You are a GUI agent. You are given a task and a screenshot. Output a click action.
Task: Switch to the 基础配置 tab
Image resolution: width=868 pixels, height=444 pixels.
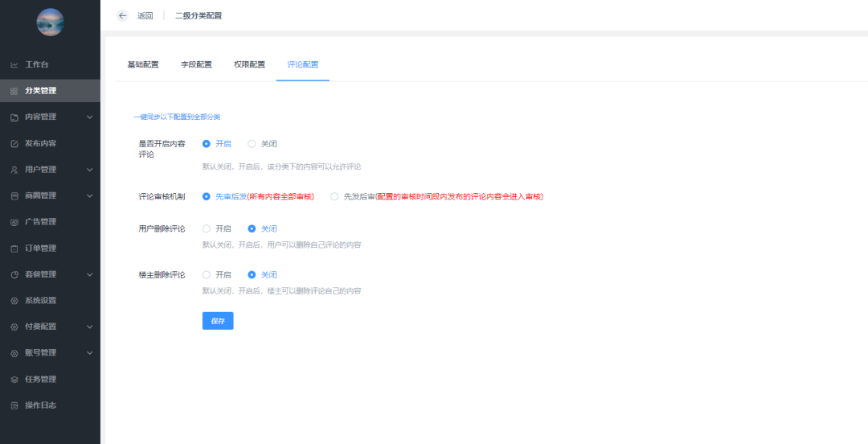[x=143, y=64]
